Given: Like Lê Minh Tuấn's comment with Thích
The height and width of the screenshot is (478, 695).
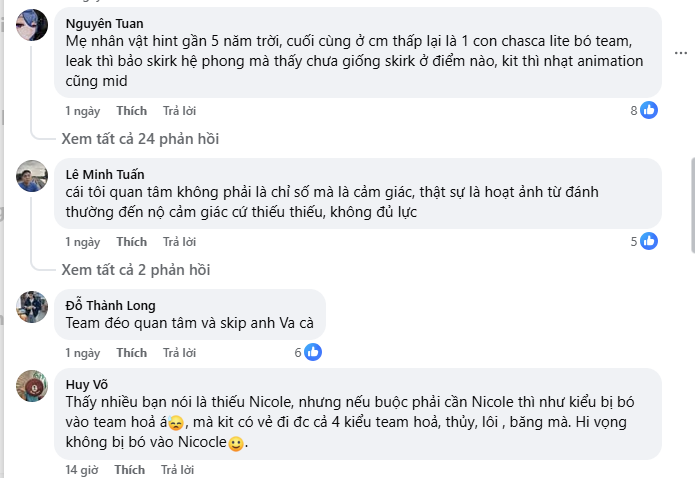Looking at the screenshot, I should pos(131,242).
